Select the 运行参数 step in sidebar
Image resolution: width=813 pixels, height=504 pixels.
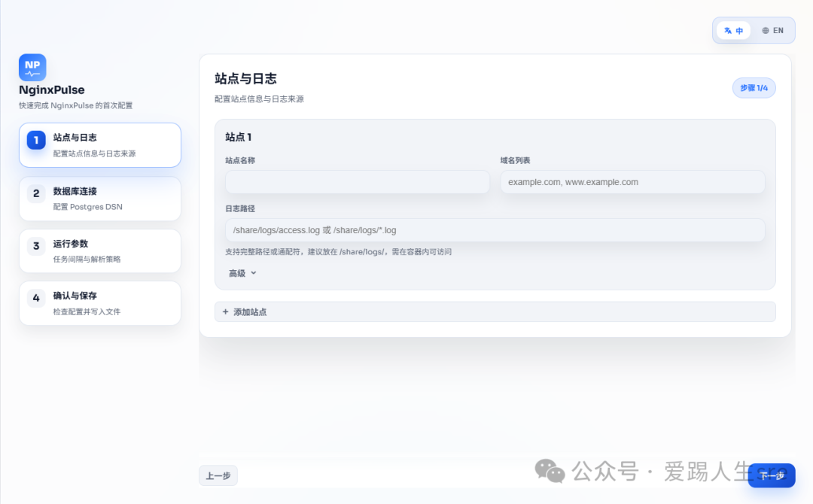(x=99, y=250)
